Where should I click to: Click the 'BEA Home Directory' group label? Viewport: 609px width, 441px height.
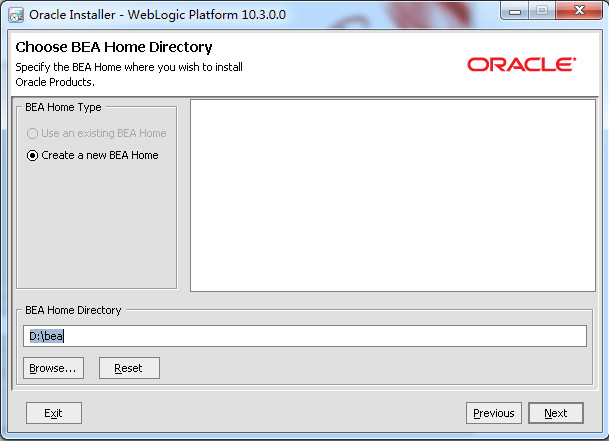tap(73, 310)
